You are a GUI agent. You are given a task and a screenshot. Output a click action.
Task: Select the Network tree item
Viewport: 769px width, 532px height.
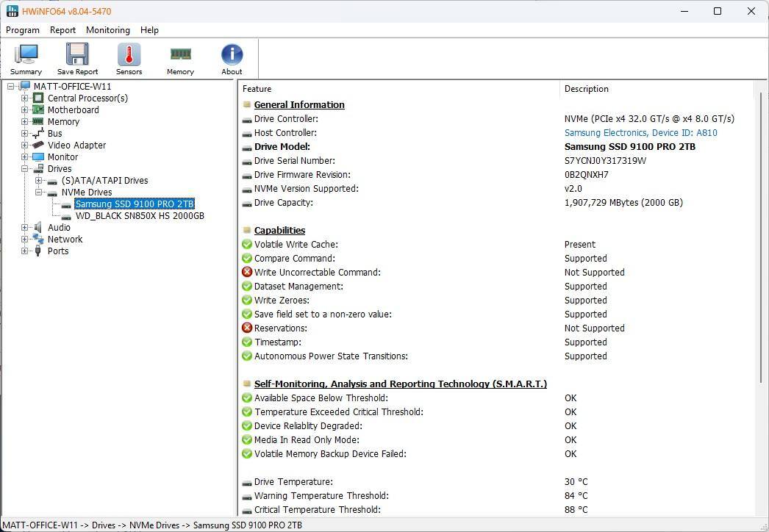tap(65, 240)
